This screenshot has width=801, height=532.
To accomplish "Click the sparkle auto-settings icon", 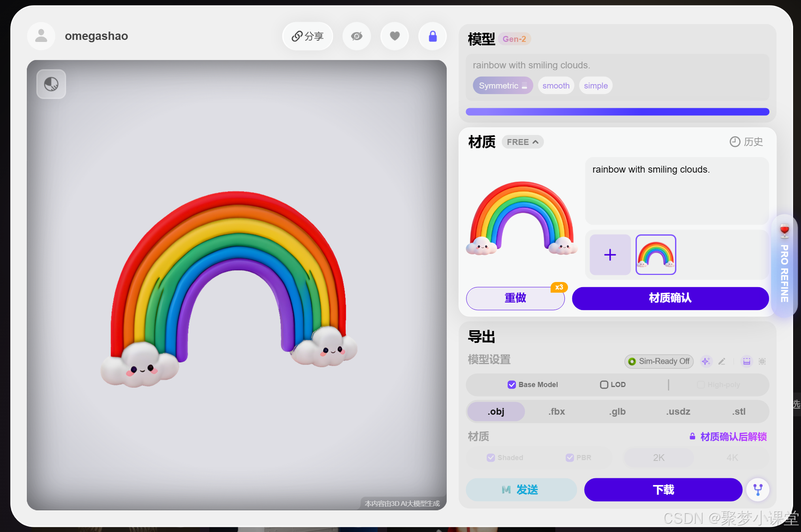I will (x=705, y=361).
